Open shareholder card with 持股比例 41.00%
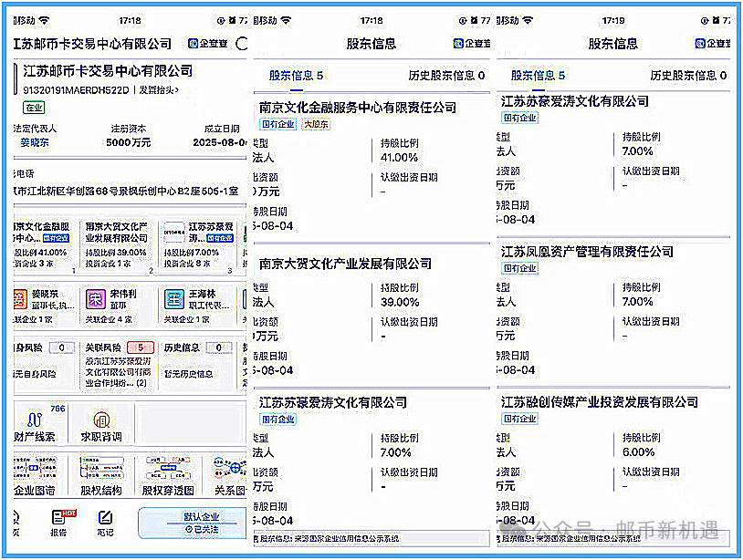 [x=44, y=245]
